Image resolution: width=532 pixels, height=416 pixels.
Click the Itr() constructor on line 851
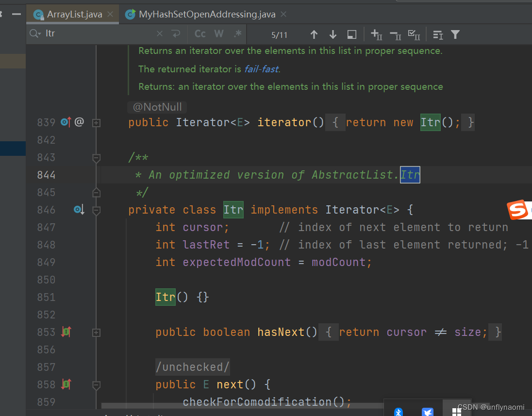[165, 297]
